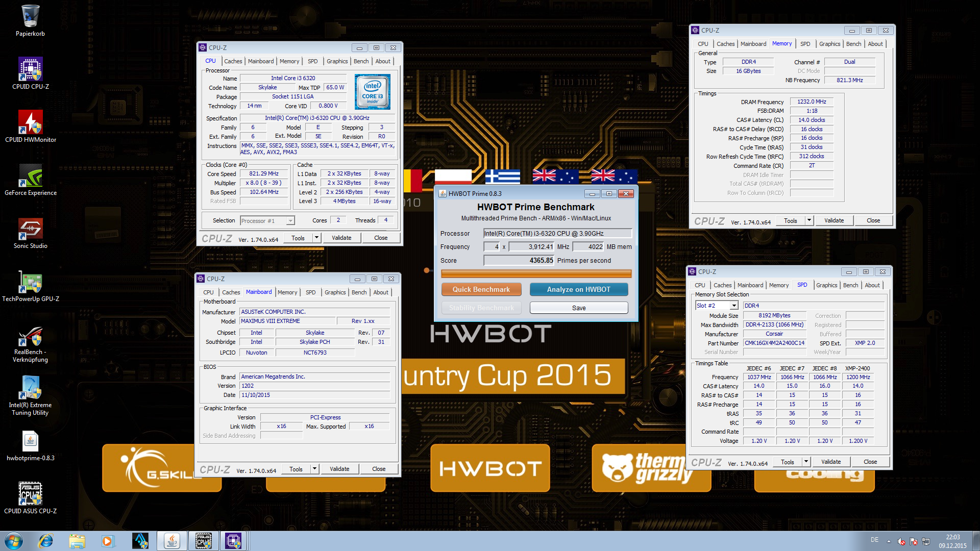
Task: Click Tools button in the SPD window
Action: (788, 462)
